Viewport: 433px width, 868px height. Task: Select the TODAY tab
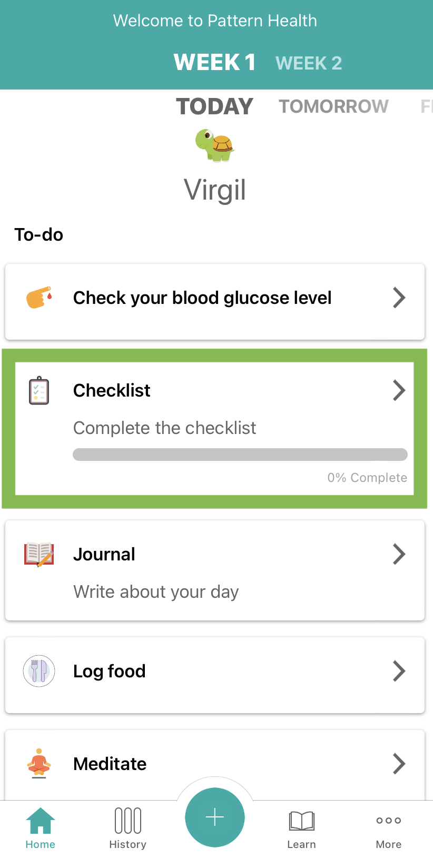[x=214, y=106]
